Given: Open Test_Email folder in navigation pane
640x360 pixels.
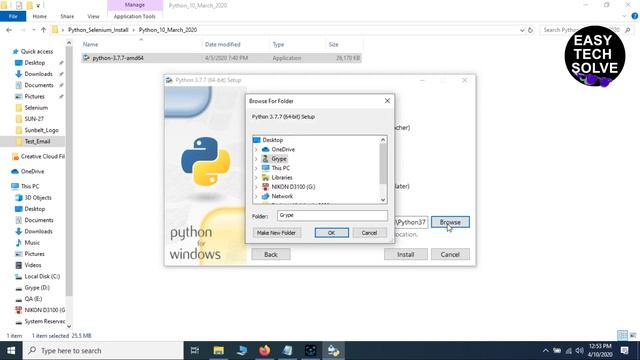Looking at the screenshot, I should click(37, 141).
